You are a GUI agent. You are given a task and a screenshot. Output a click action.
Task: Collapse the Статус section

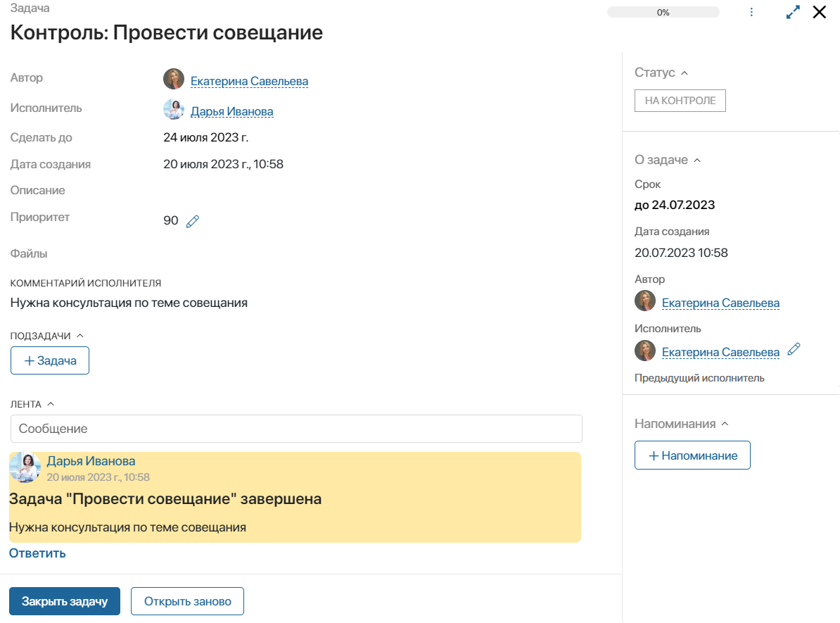(684, 73)
